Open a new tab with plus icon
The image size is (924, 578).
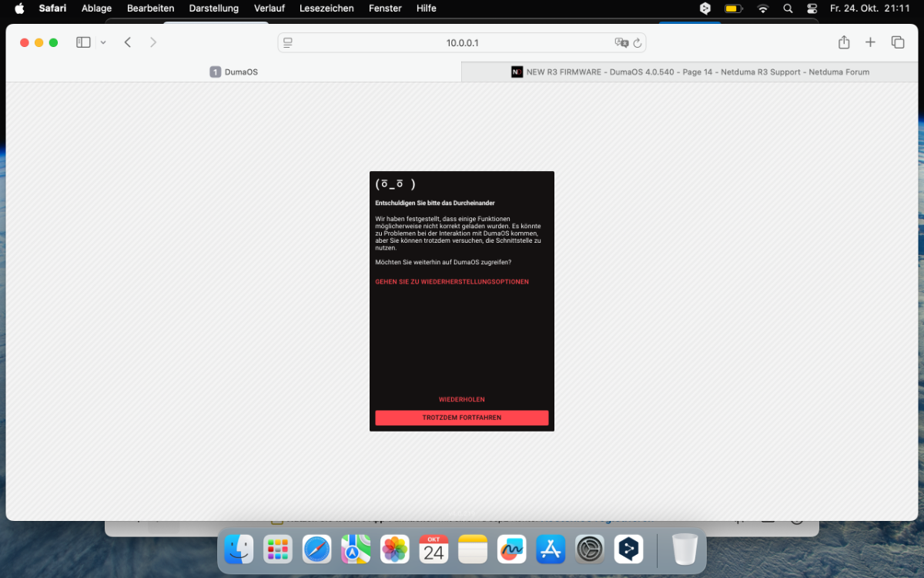[870, 42]
